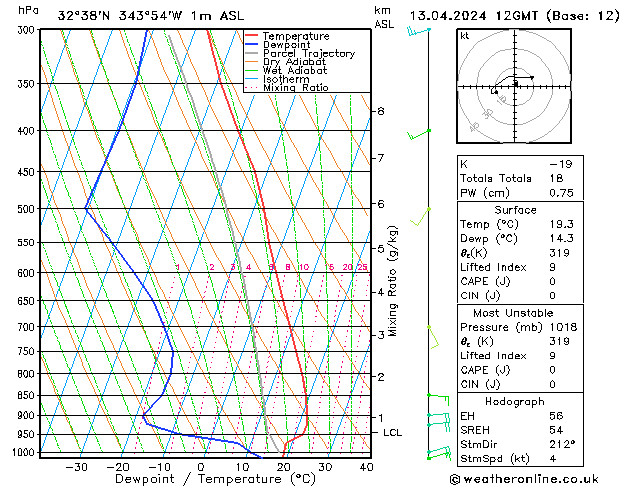Click the Dewpoint / Temperature (°C) axis title
This screenshot has width=629, height=486.
pyautogui.click(x=215, y=479)
